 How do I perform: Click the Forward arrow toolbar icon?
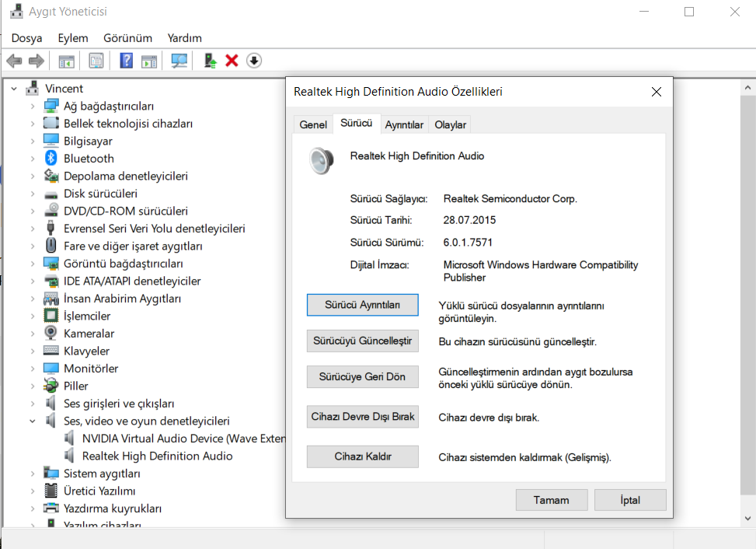(x=37, y=61)
